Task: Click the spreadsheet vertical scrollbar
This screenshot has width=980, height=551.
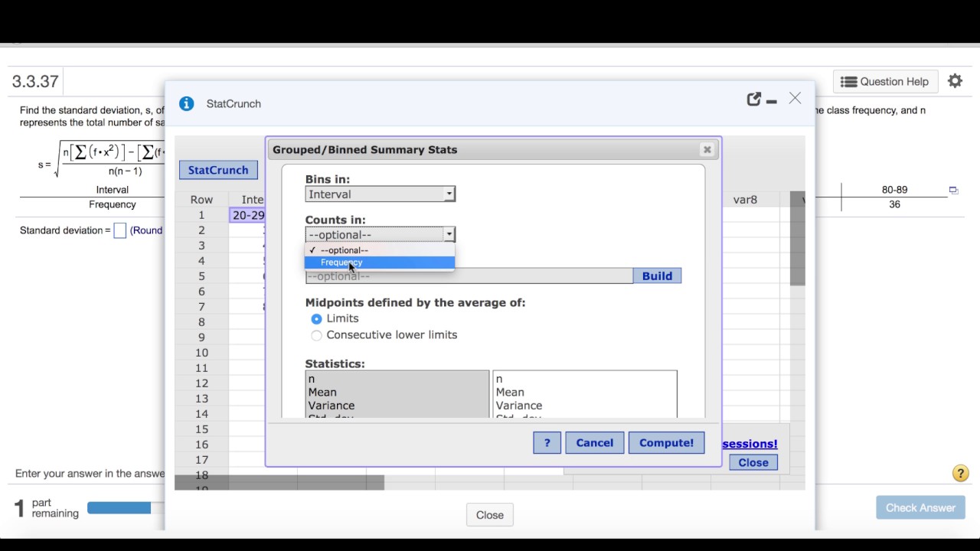Action: (797, 239)
